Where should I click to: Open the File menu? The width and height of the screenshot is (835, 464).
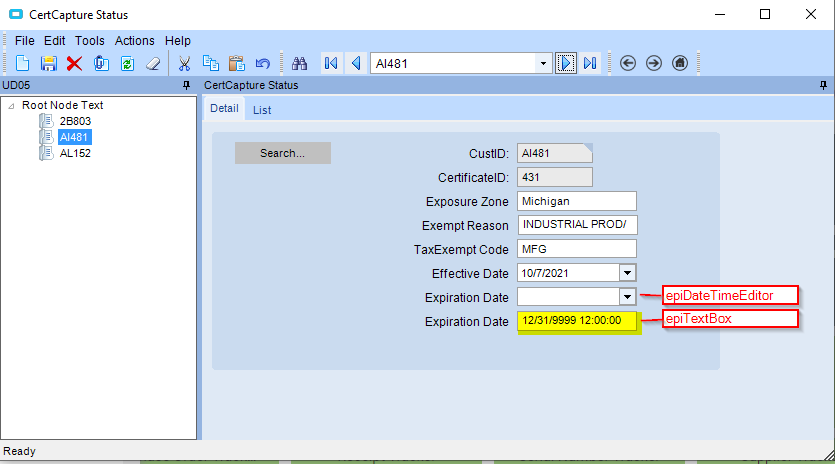pos(24,40)
